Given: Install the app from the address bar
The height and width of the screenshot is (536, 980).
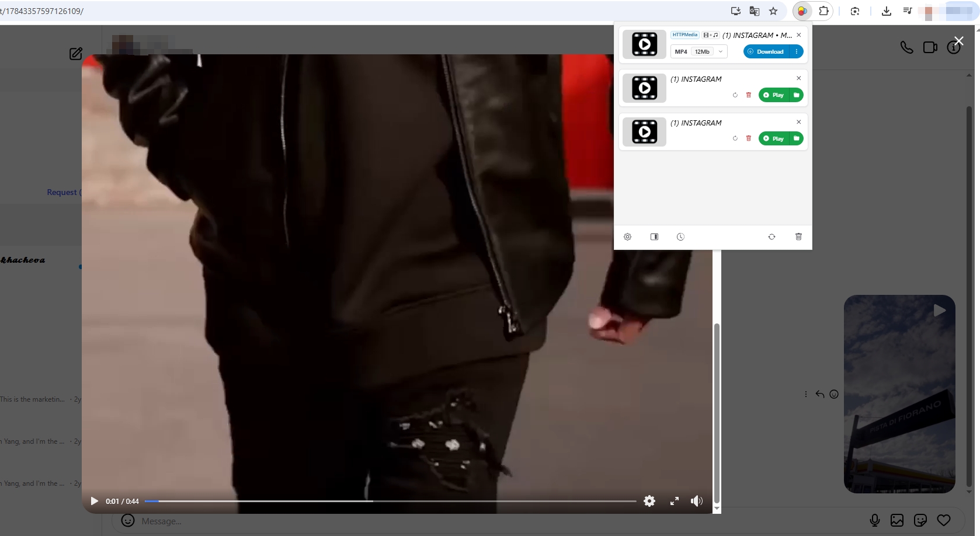Looking at the screenshot, I should [736, 11].
